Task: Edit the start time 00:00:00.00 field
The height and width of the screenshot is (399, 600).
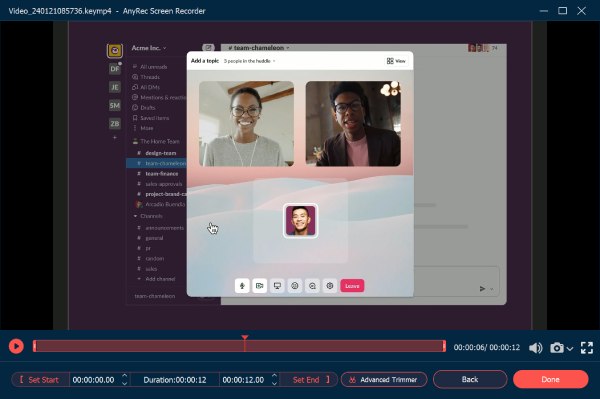Action: tap(93, 380)
